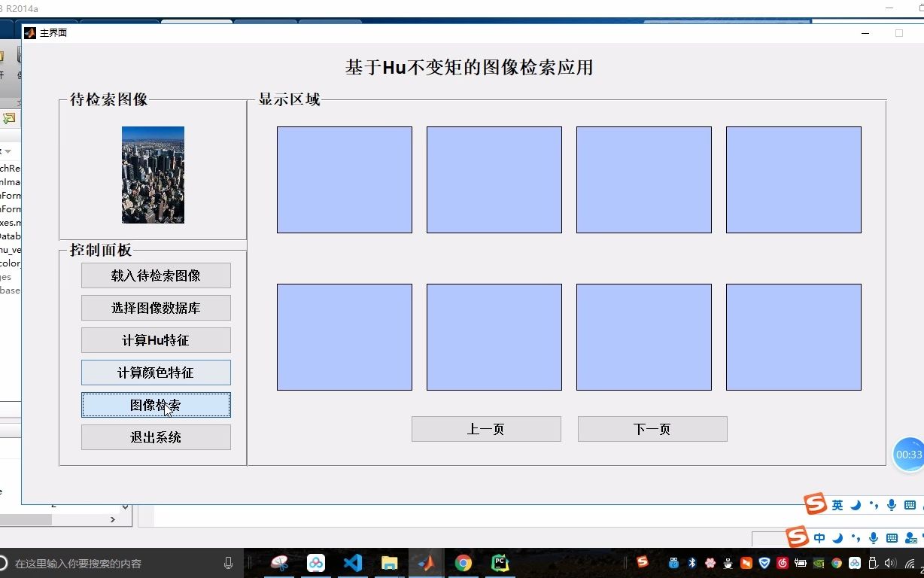Click the cityscape query image thumbnail
924x578 pixels.
[x=153, y=175]
